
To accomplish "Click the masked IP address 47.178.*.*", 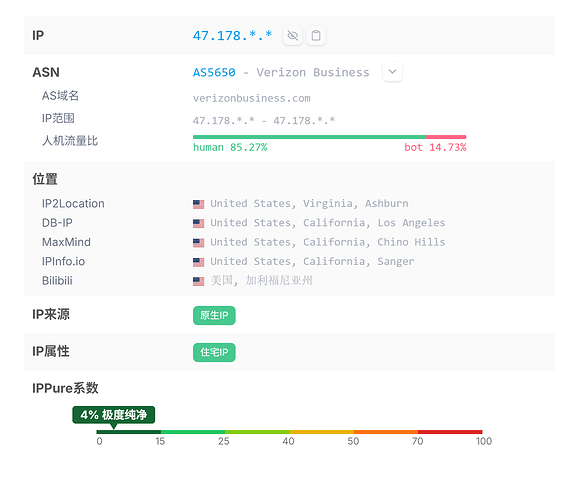I will coord(232,36).
